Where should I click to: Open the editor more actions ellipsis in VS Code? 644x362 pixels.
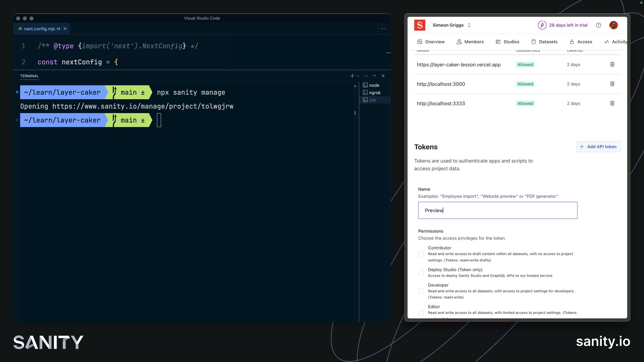383,29
